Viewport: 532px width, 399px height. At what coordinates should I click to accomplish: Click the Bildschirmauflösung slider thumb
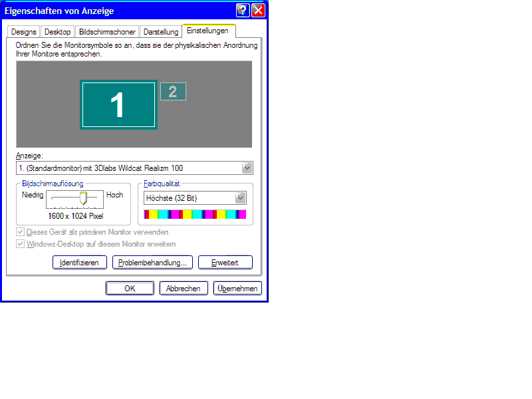tap(84, 198)
